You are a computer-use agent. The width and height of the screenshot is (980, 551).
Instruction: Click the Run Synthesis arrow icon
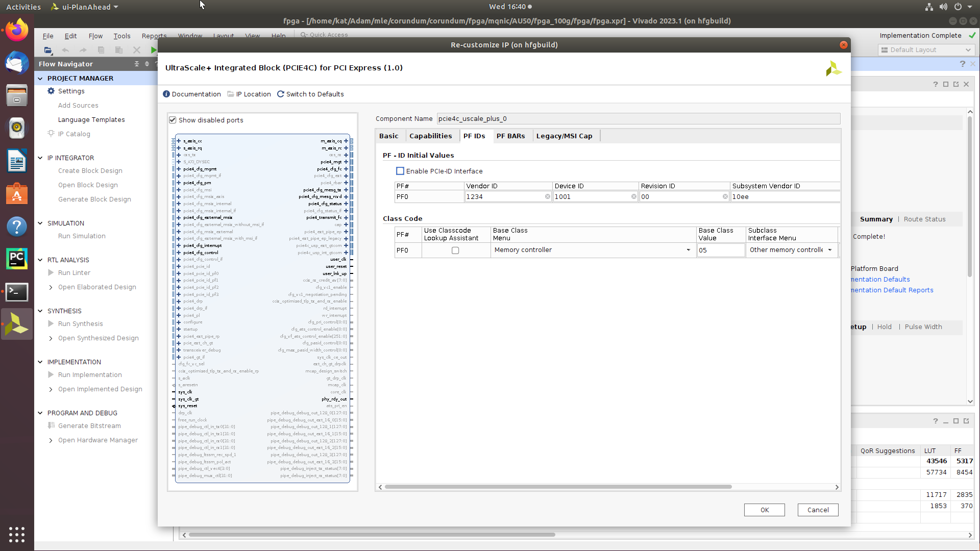(50, 323)
